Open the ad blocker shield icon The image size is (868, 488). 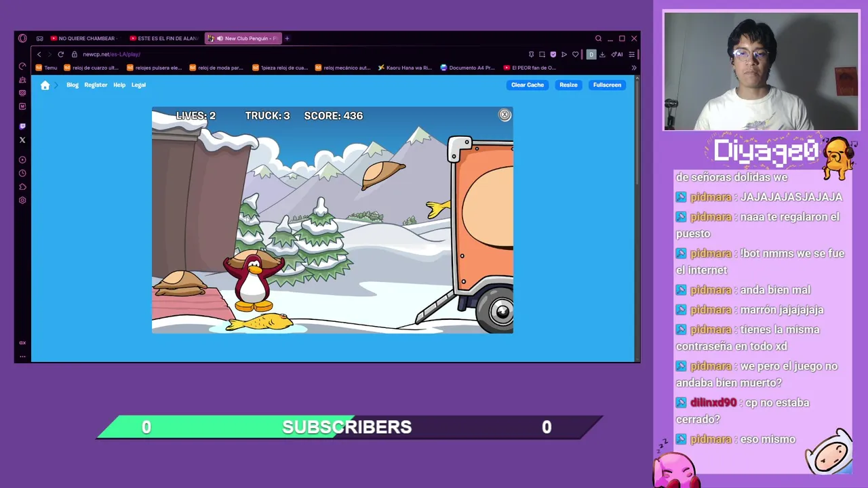[553, 54]
